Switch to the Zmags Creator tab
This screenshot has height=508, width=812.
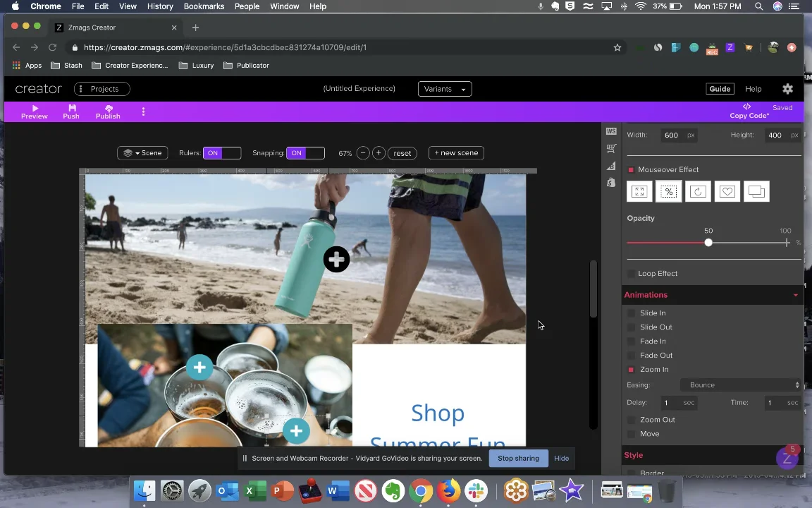pos(116,28)
